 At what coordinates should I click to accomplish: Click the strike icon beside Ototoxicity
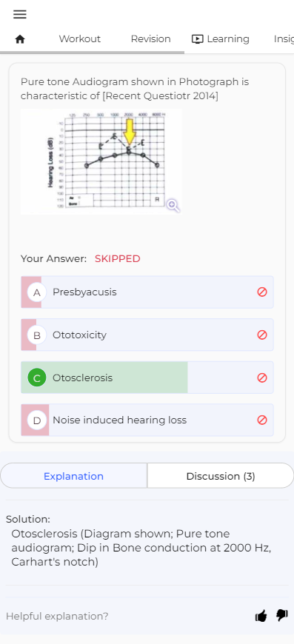point(262,335)
